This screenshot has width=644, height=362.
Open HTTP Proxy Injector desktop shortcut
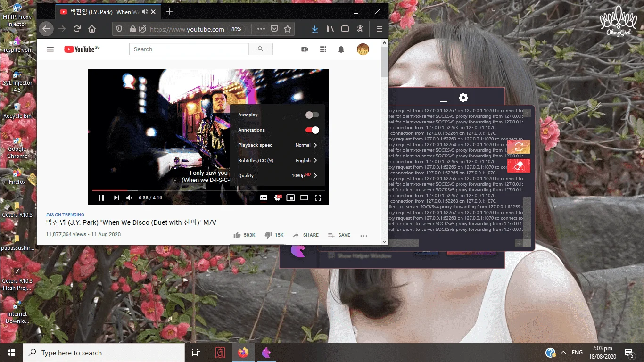point(17,16)
